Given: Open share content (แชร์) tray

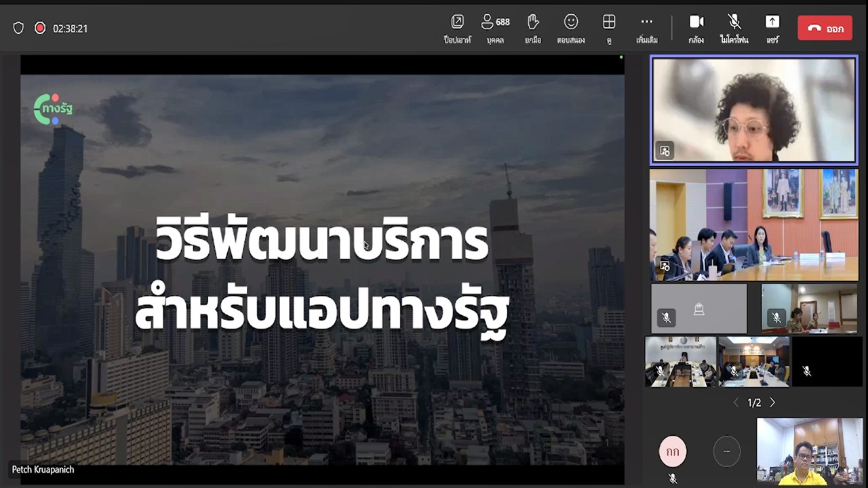Looking at the screenshot, I should coord(772,28).
